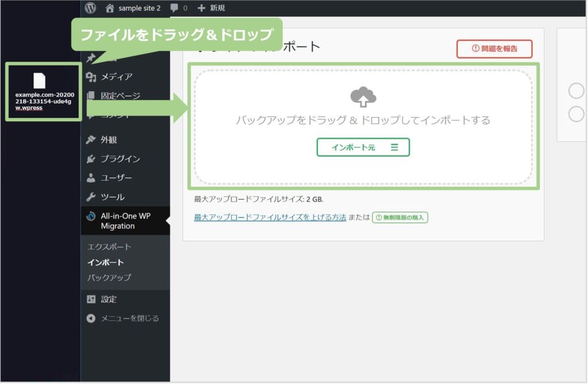Collapse the sidebar with メニューを閉じる
This screenshot has height=384, width=588.
[130, 318]
